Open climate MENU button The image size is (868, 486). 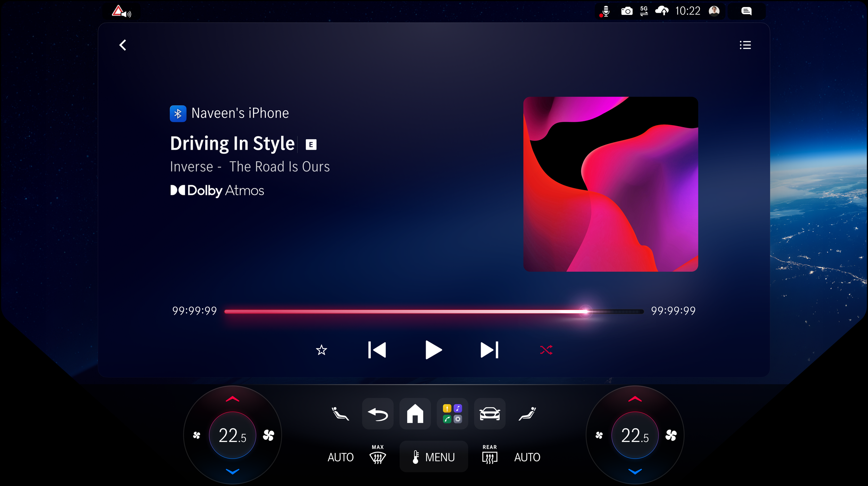(x=434, y=457)
